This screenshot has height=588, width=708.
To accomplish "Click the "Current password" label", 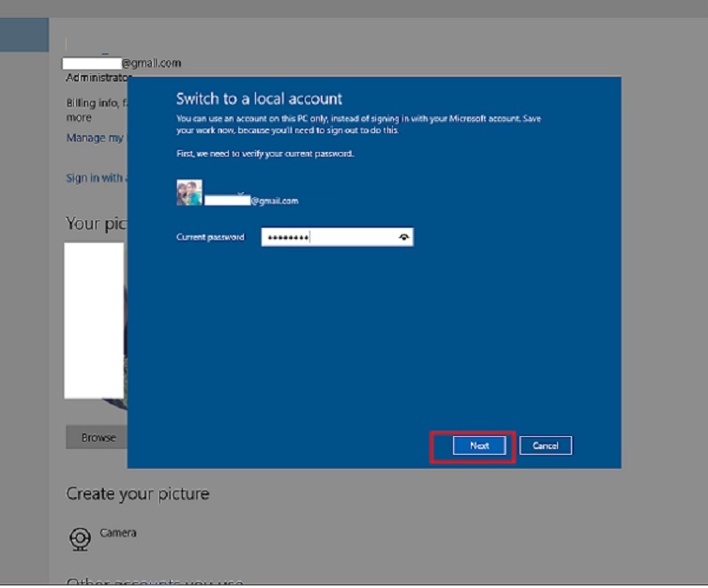I will click(x=210, y=238).
